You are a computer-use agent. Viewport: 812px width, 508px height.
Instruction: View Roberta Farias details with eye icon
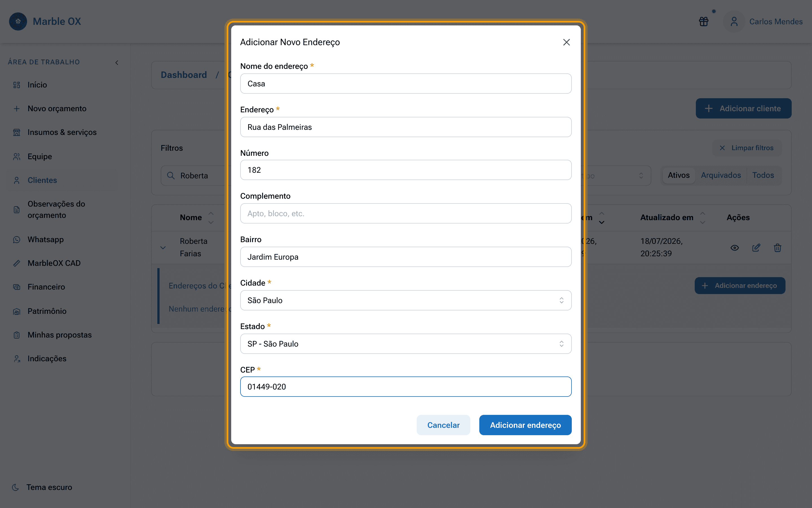click(x=734, y=248)
